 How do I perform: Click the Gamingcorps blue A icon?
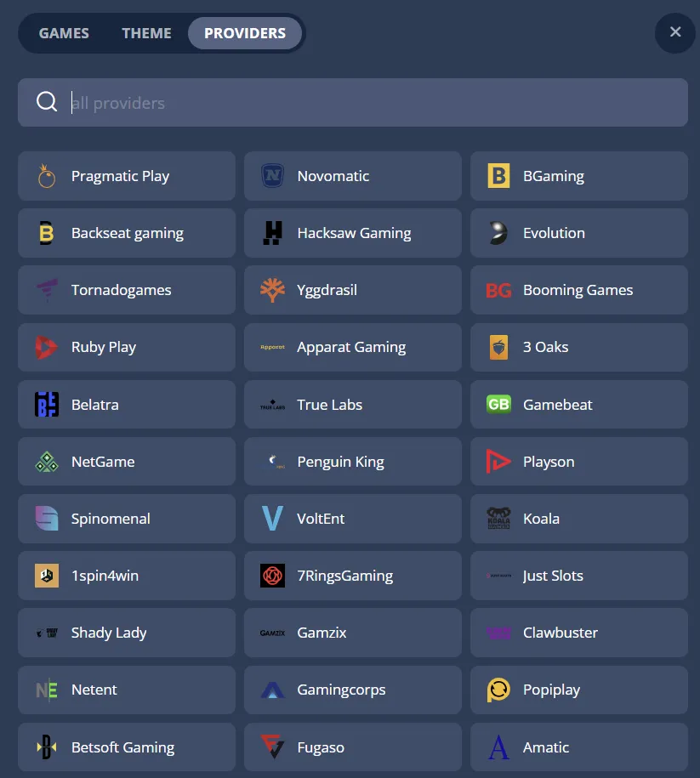tap(272, 690)
